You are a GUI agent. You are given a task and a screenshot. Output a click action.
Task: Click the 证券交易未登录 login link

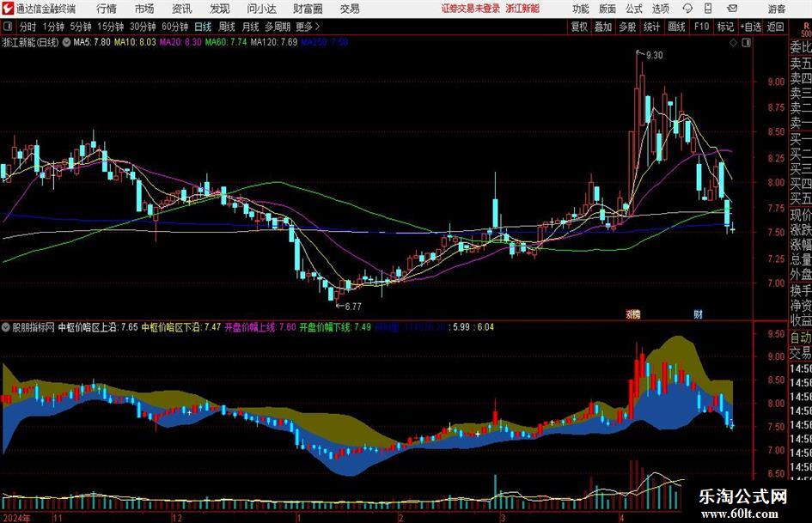click(471, 9)
